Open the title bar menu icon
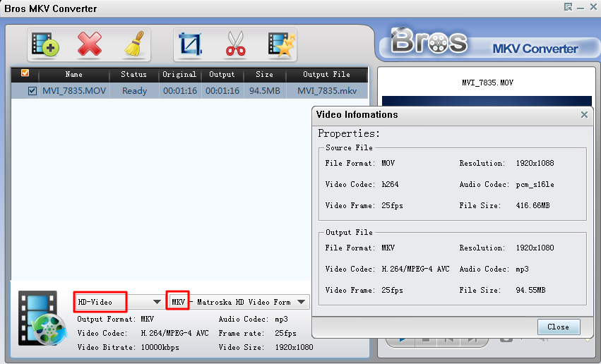Viewport: 601px width, 364px height. click(x=568, y=7)
